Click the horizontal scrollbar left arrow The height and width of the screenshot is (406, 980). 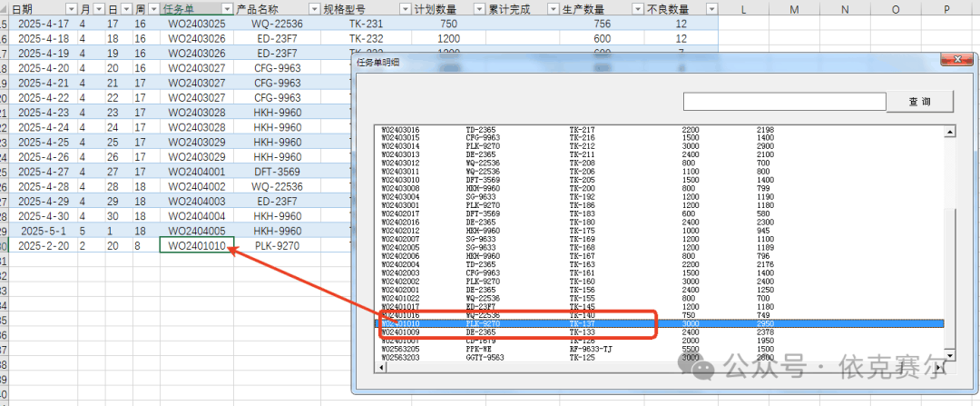[381, 366]
